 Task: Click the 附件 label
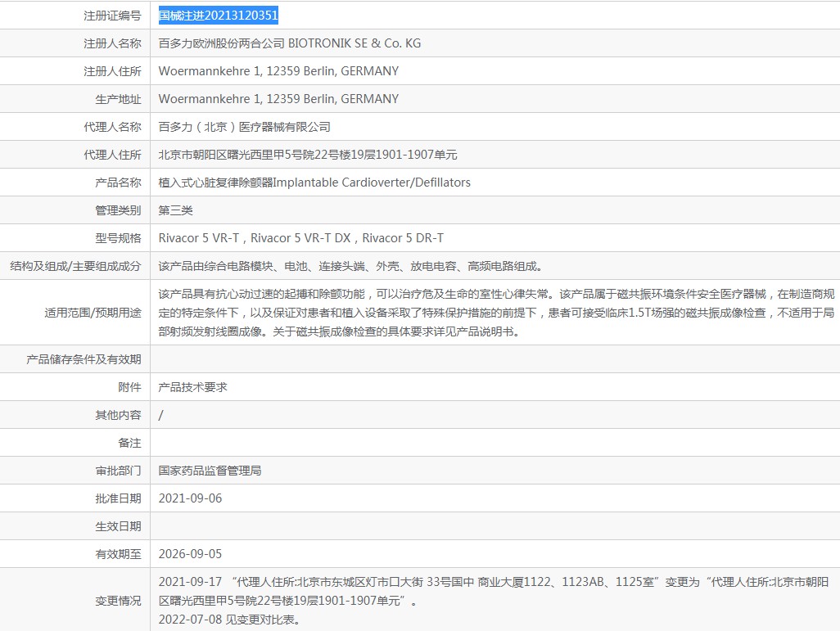(x=129, y=387)
